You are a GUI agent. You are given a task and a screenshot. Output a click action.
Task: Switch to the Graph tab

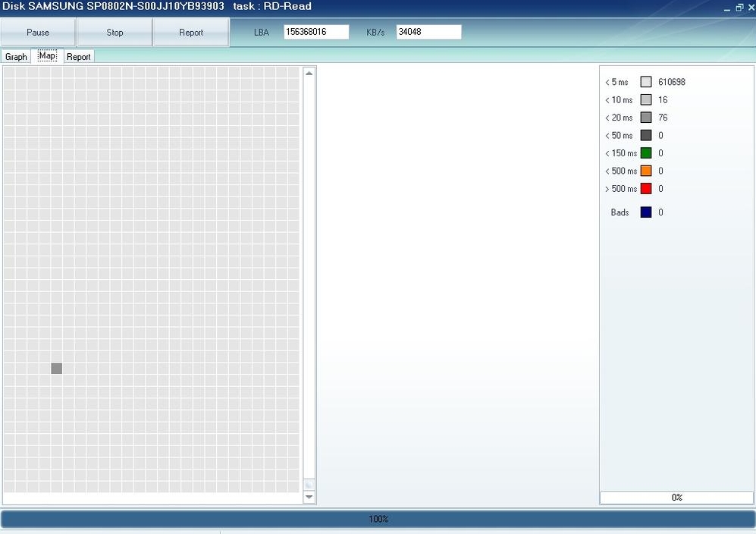(x=16, y=57)
